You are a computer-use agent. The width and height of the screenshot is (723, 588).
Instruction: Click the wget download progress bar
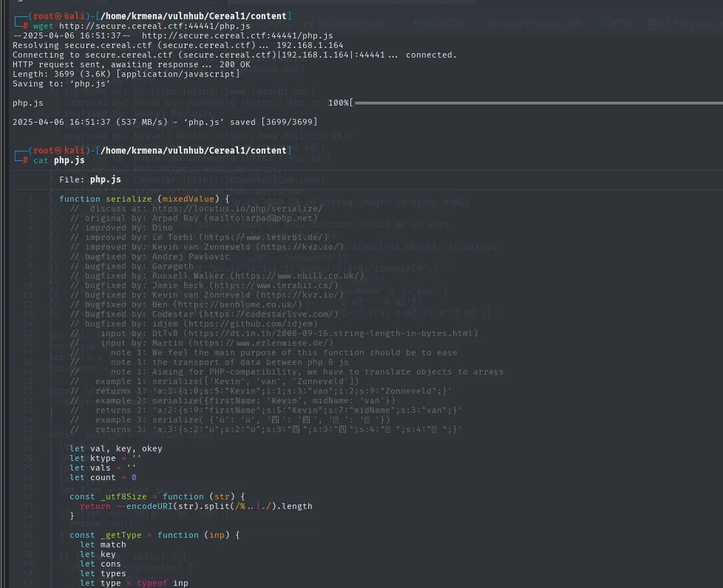click(537, 103)
